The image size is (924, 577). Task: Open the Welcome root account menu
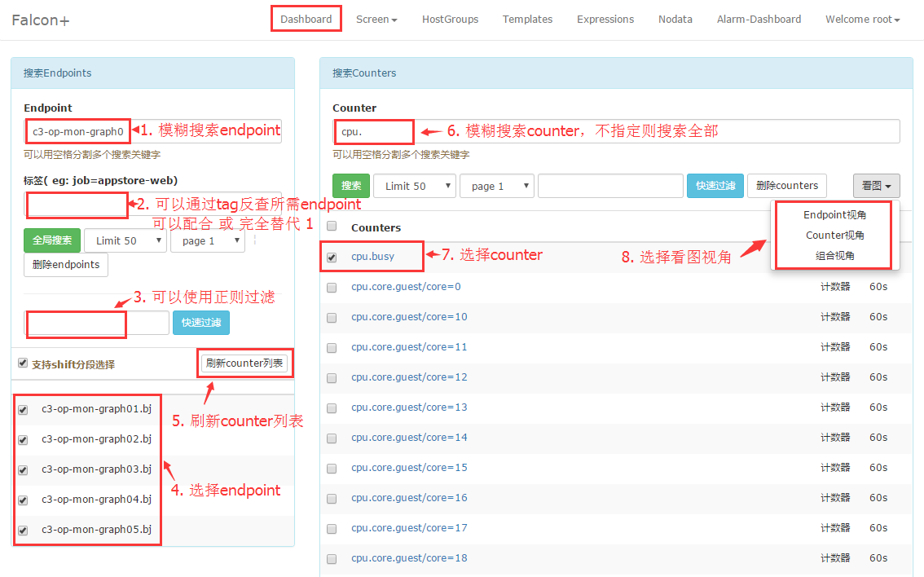tap(861, 19)
